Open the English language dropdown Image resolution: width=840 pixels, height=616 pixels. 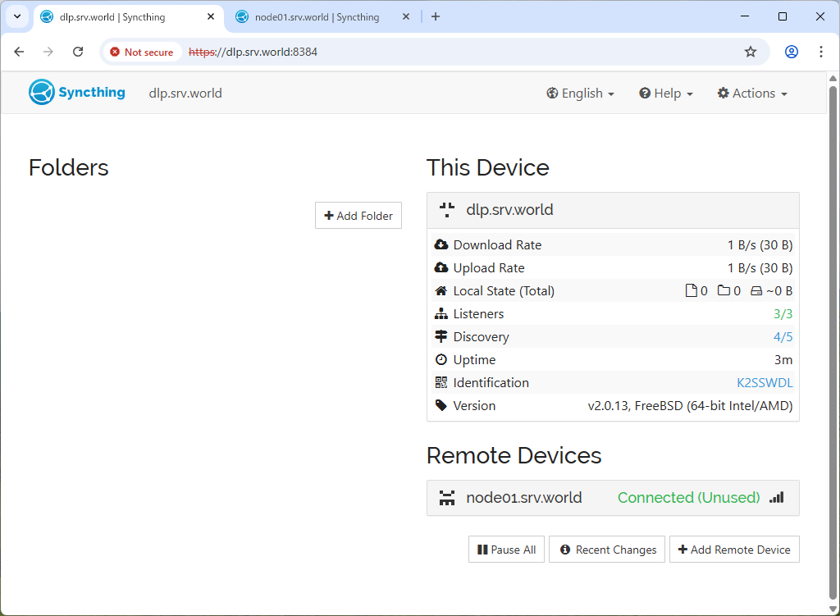[580, 94]
